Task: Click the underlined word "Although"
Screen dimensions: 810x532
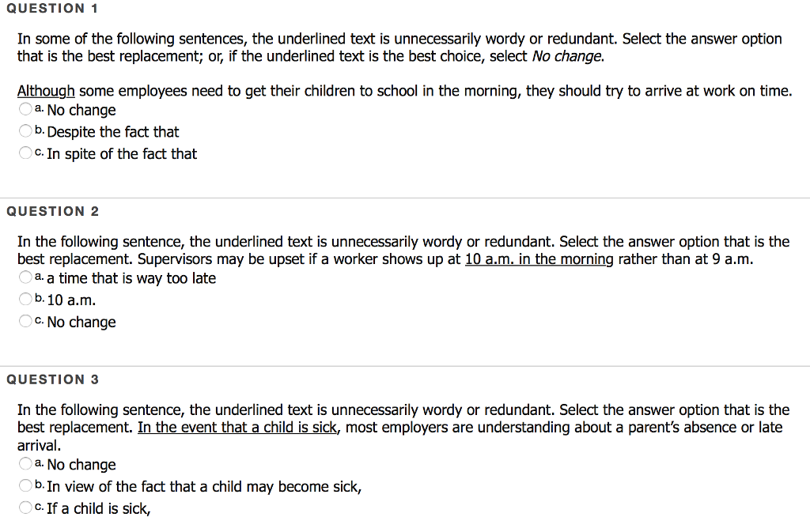Action: tap(45, 90)
